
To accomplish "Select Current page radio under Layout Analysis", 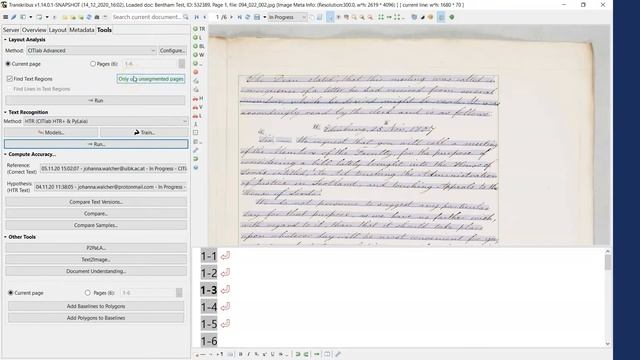I will (x=8, y=64).
